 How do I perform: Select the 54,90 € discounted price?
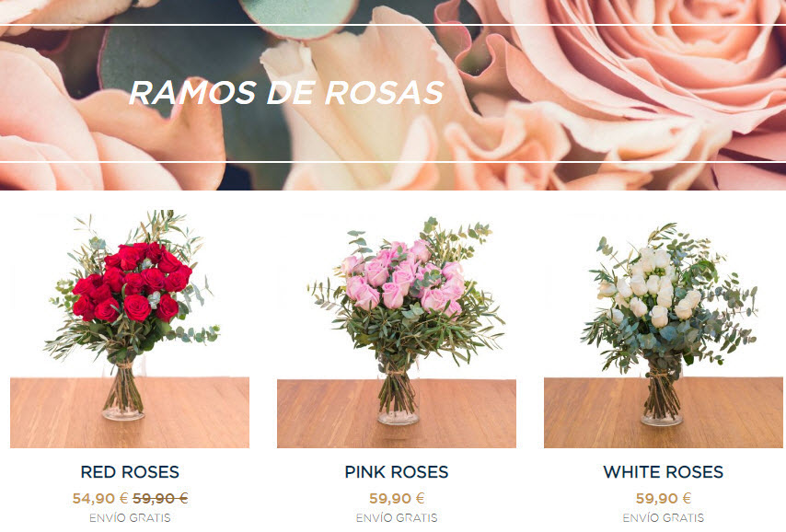100,499
